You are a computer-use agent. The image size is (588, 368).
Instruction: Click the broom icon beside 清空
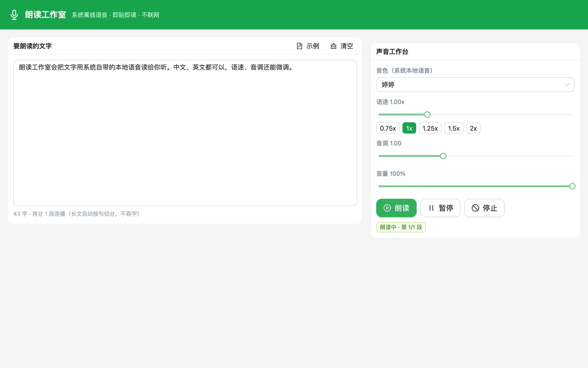(x=333, y=46)
